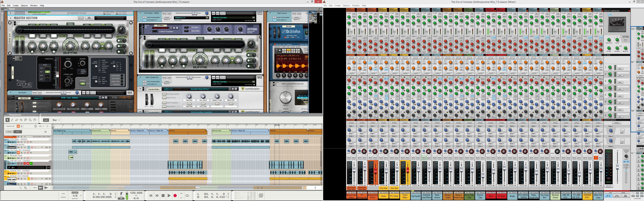The image size is (644, 201).
Task: Click the add track plus icon
Action: (x=36, y=126)
